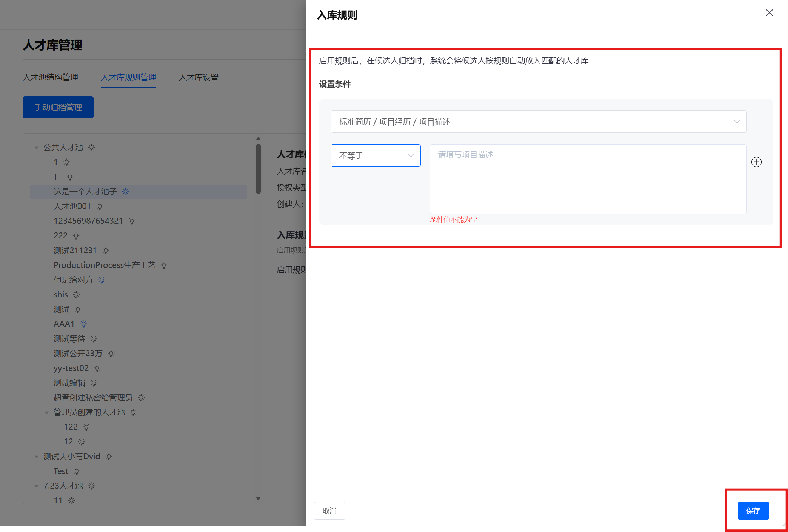Click gear icon beside 12

82,442
